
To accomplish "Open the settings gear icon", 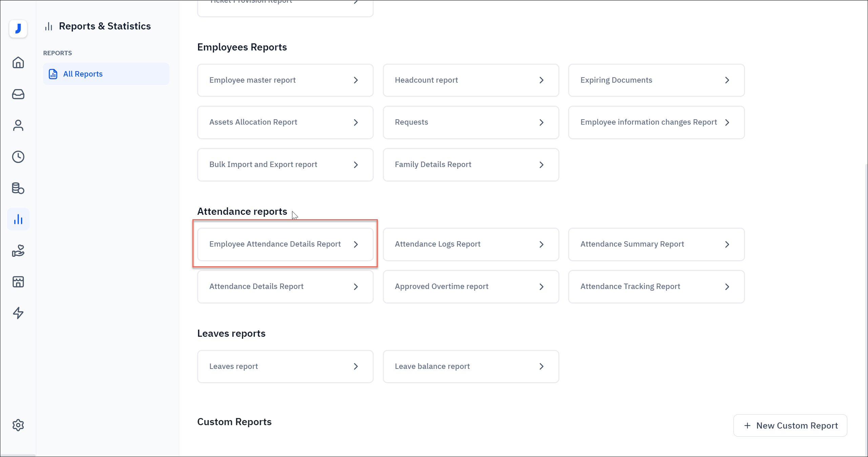I will point(18,425).
